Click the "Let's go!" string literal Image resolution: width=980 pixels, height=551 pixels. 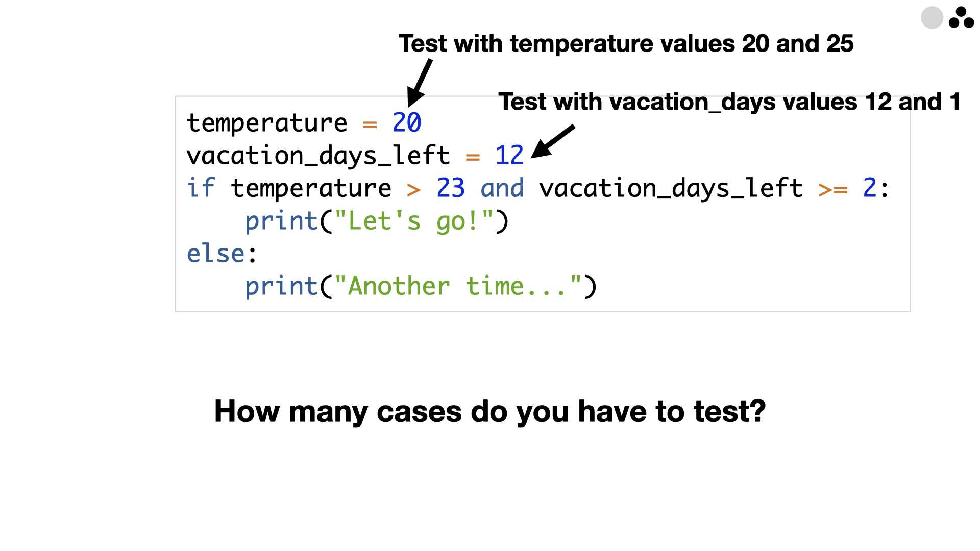[414, 221]
